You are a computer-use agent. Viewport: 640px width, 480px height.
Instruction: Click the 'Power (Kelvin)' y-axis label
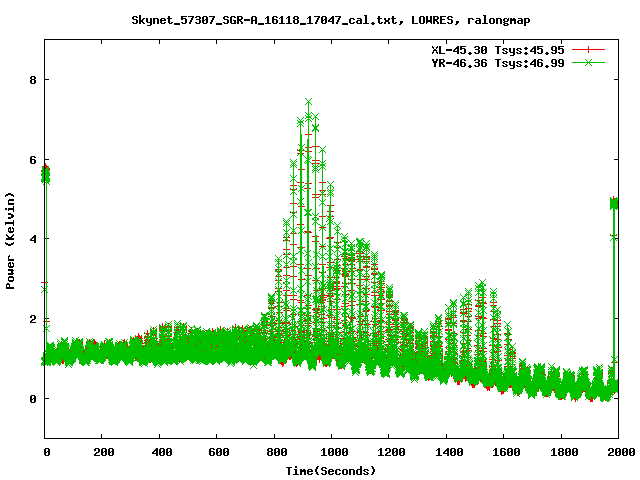pos(10,241)
